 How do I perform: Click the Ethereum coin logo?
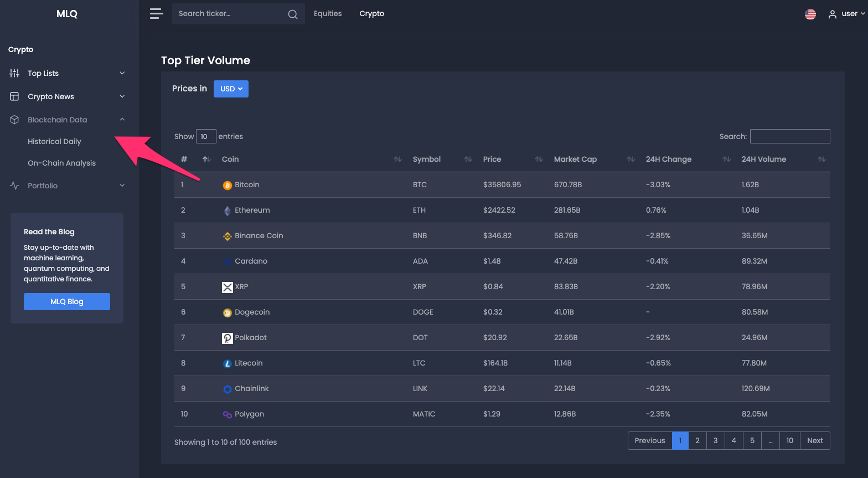coord(227,210)
